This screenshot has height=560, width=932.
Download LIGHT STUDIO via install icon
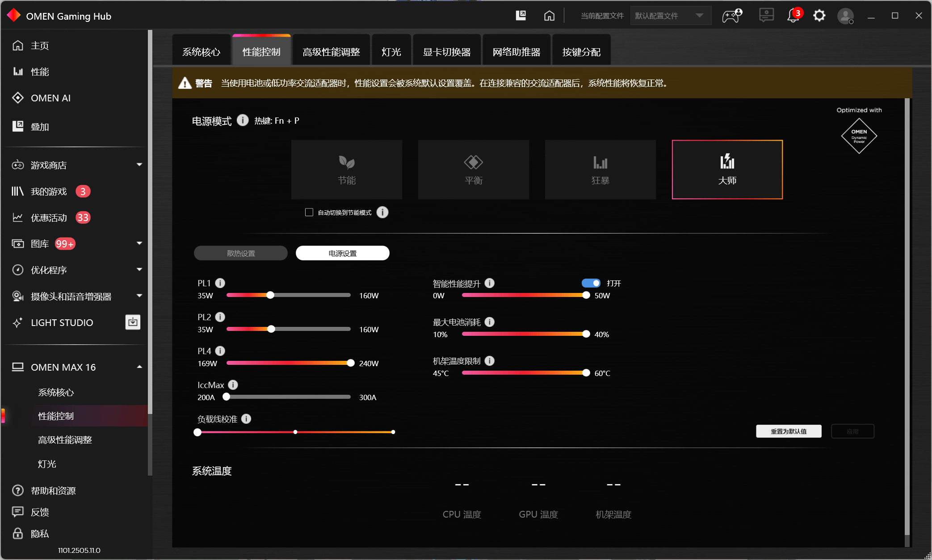point(133,322)
